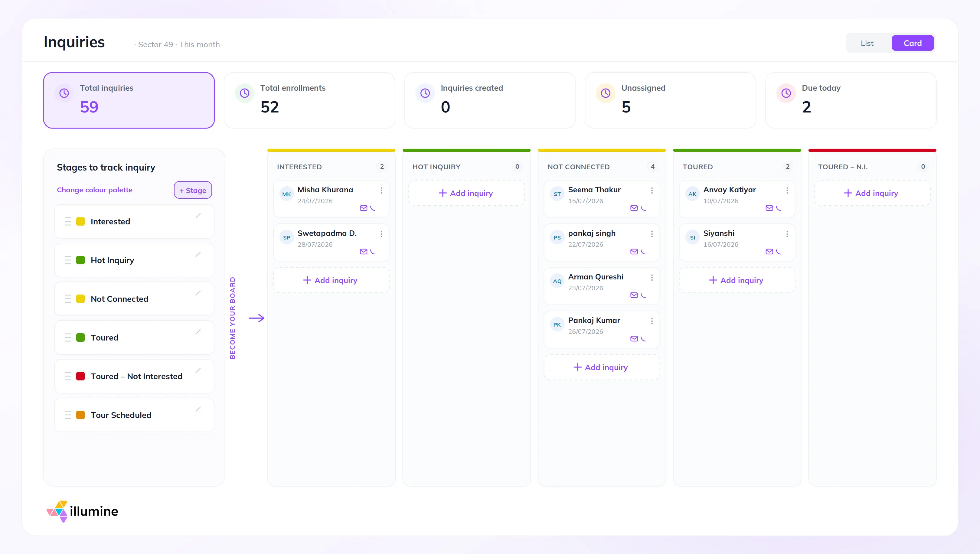Screen dimensions: 980x554
Task: Add inquiry in Hot Inquiry column
Action: tap(467, 193)
